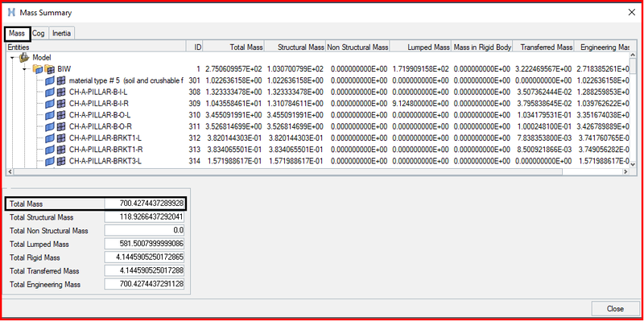This screenshot has width=644, height=321.
Task: Switch to the Inertia tab
Action: click(62, 34)
